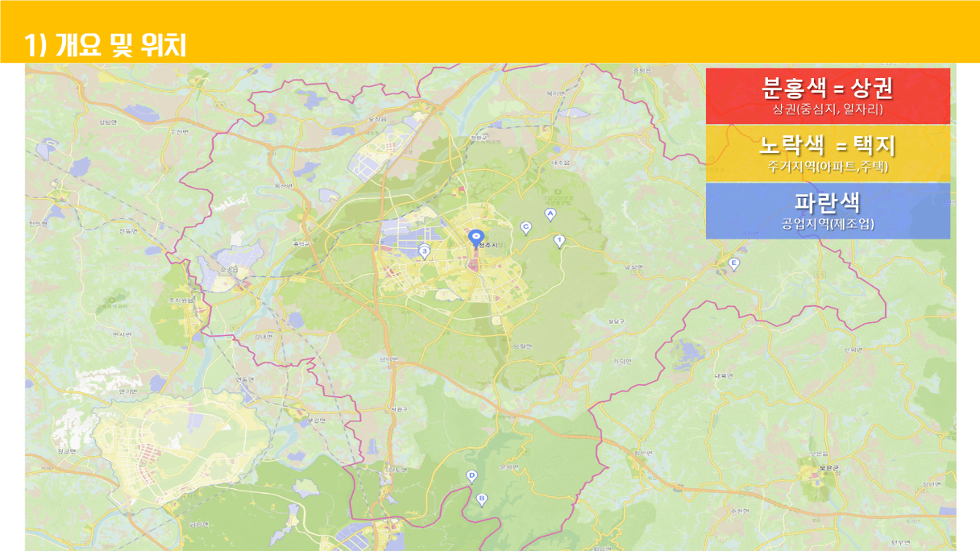Select the map marker numbered 3
Image resolution: width=980 pixels, height=551 pixels.
pos(425,253)
